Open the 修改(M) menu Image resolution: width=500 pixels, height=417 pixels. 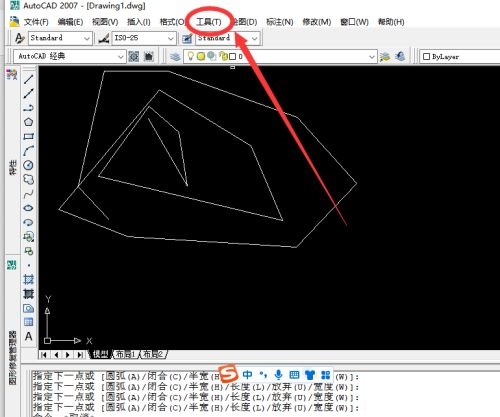click(x=317, y=22)
